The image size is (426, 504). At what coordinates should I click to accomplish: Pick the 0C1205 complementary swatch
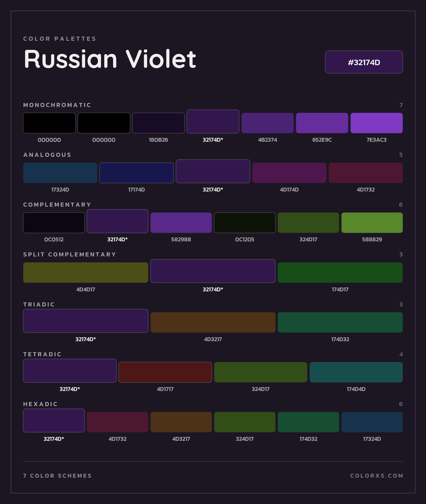pyautogui.click(x=245, y=223)
